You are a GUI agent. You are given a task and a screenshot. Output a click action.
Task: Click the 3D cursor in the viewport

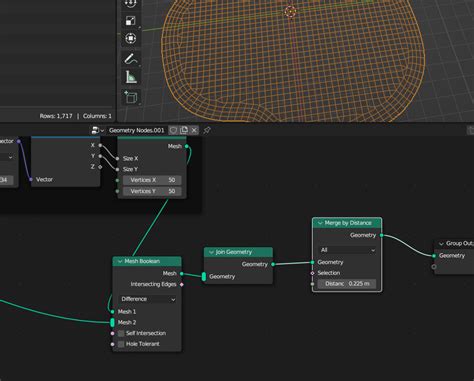click(290, 11)
